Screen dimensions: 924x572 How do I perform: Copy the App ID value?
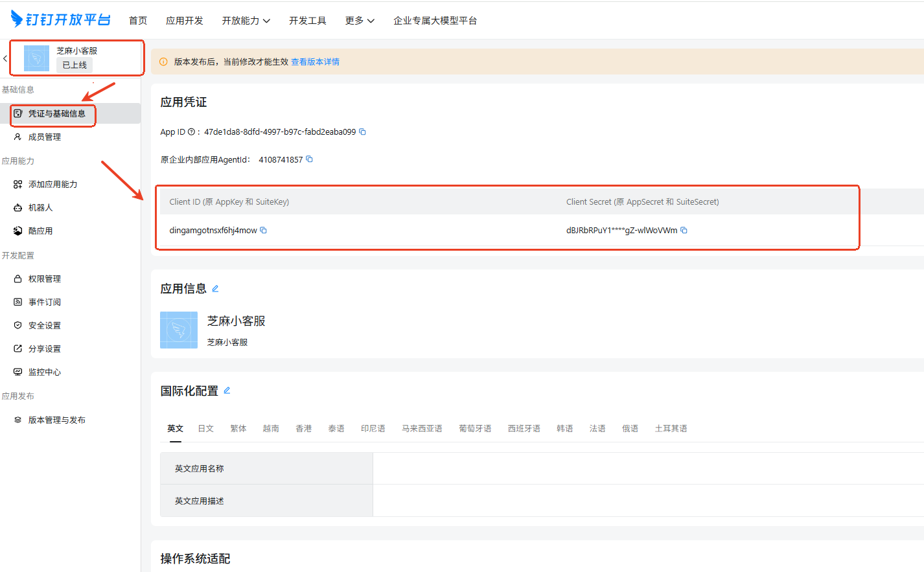coord(363,132)
